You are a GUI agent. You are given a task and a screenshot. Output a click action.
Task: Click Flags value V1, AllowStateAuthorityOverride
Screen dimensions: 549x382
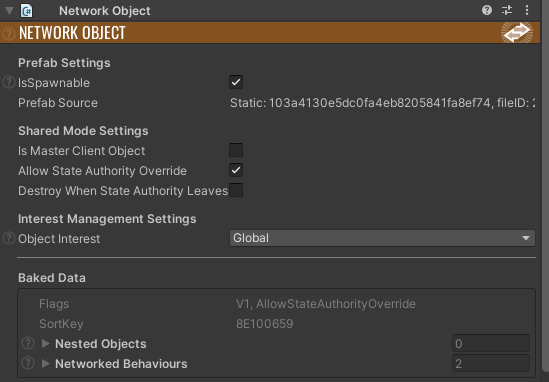(x=326, y=304)
